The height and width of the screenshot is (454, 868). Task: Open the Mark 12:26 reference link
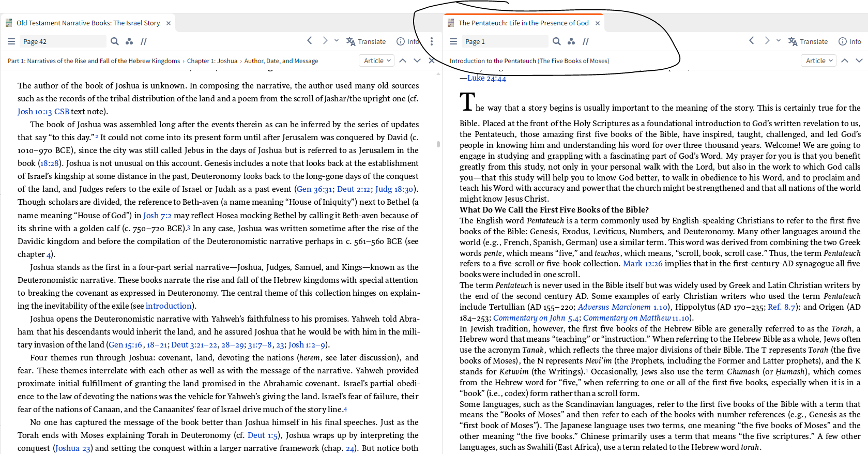click(x=643, y=264)
